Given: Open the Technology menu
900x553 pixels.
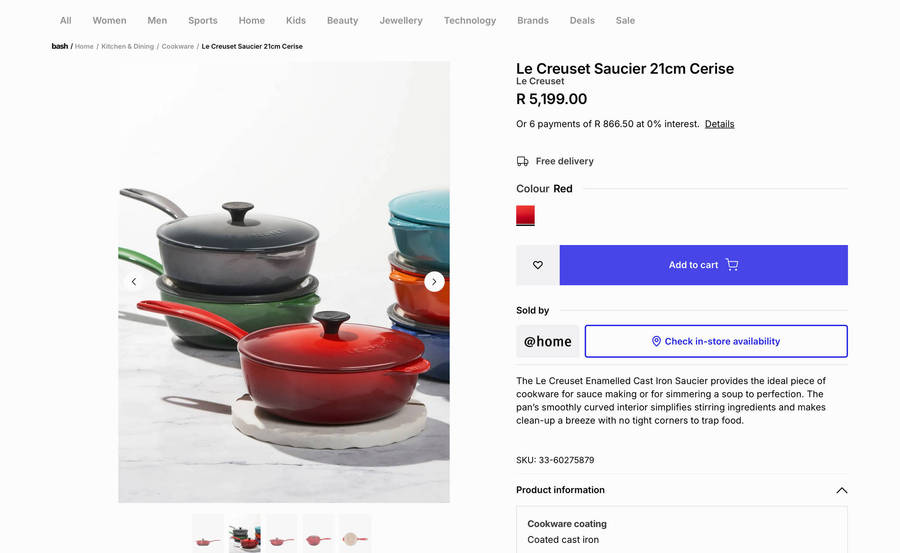Looking at the screenshot, I should click(x=469, y=20).
